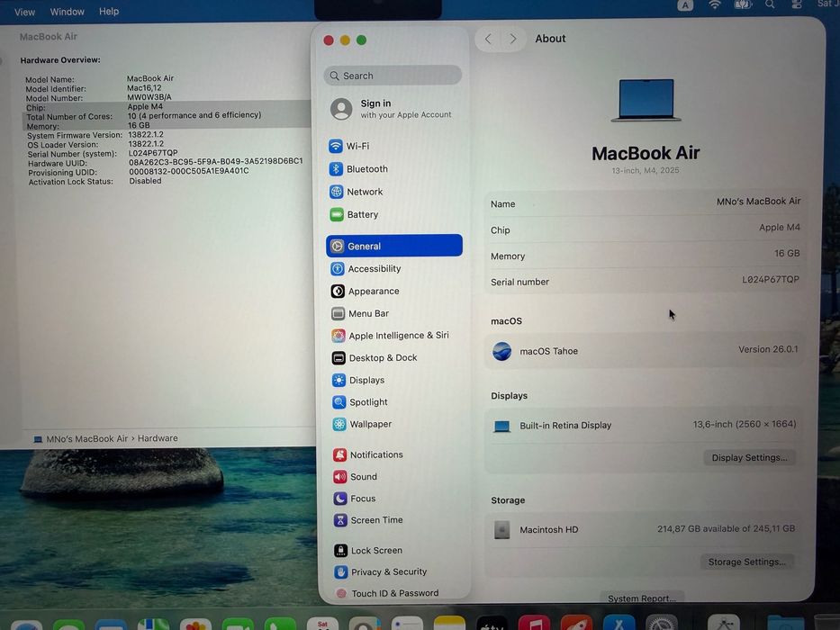Click the 16 GB memory value in About

[x=786, y=253]
